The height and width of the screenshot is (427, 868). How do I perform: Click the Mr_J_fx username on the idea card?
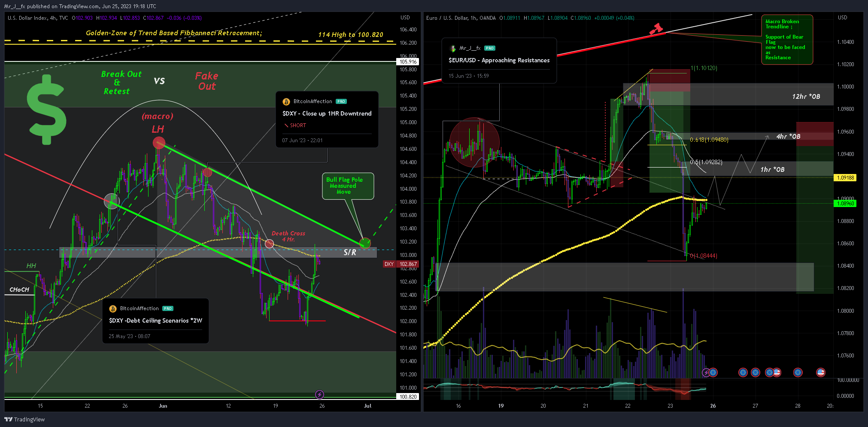tap(470, 48)
